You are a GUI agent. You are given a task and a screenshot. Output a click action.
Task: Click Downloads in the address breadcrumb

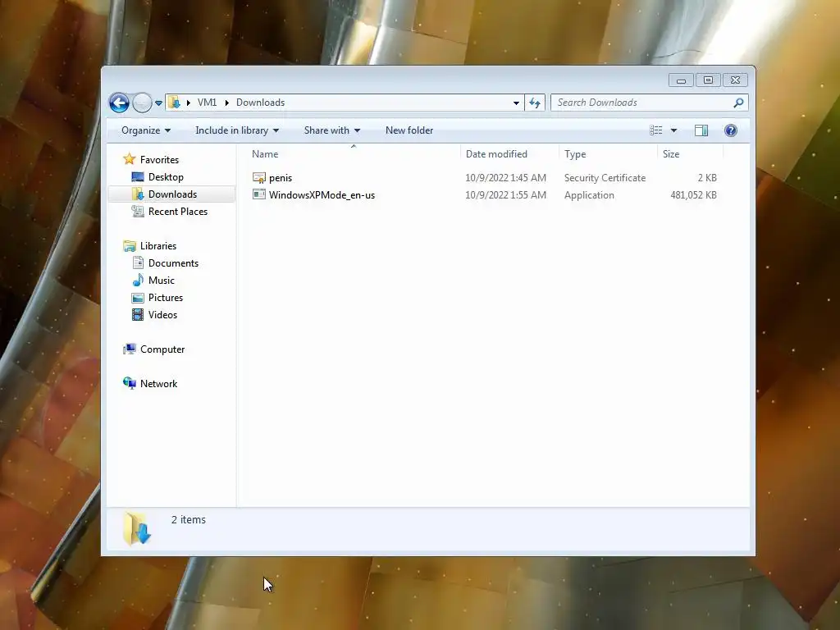click(x=260, y=103)
